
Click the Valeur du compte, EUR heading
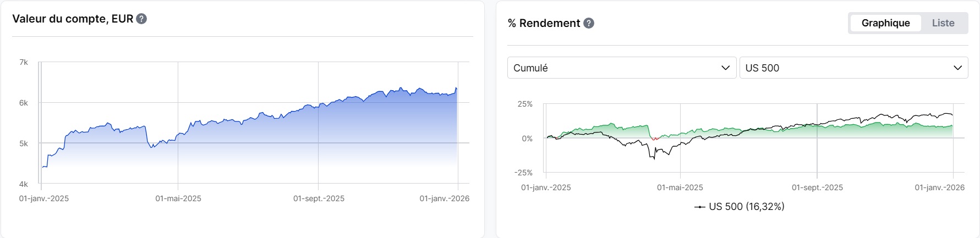pos(73,19)
